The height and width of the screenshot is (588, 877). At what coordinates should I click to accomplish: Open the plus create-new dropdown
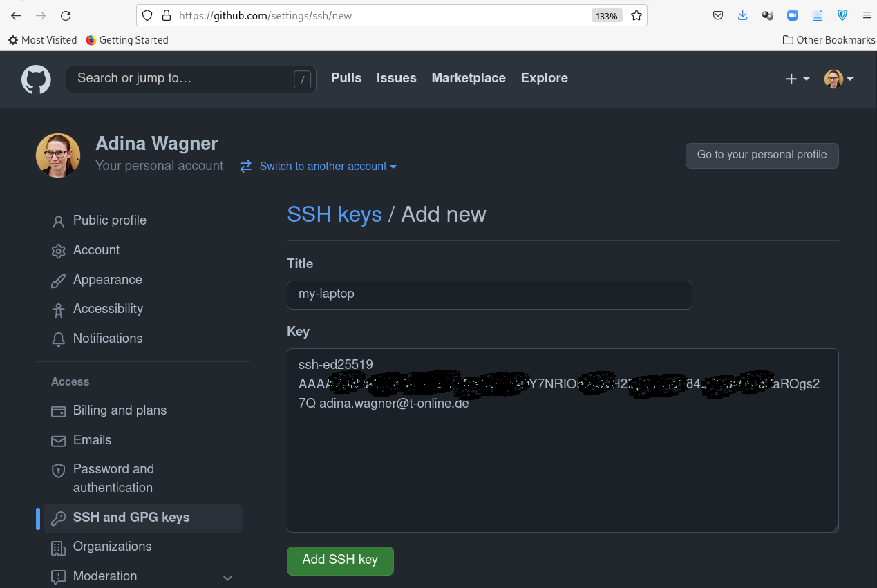(798, 79)
